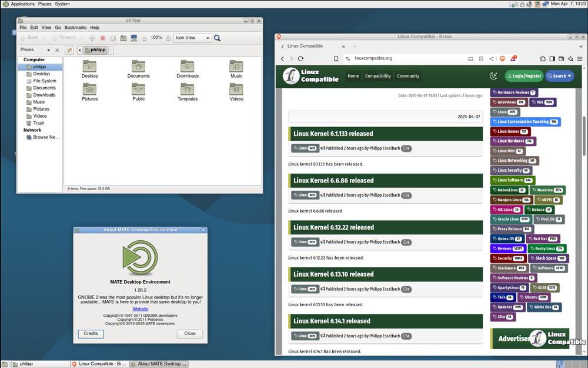Click the Linux Games red tag
This screenshot has width=588, height=368.
click(510, 131)
